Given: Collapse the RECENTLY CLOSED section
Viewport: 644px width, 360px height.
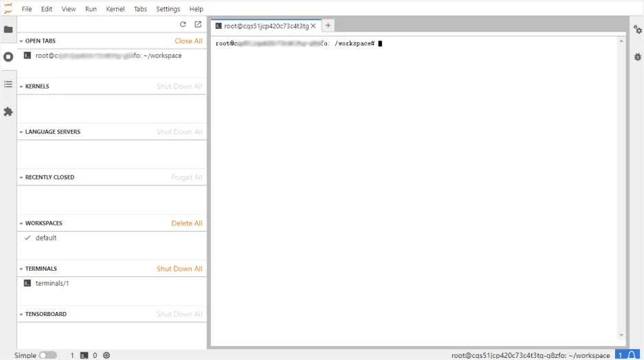Looking at the screenshot, I should [x=21, y=177].
